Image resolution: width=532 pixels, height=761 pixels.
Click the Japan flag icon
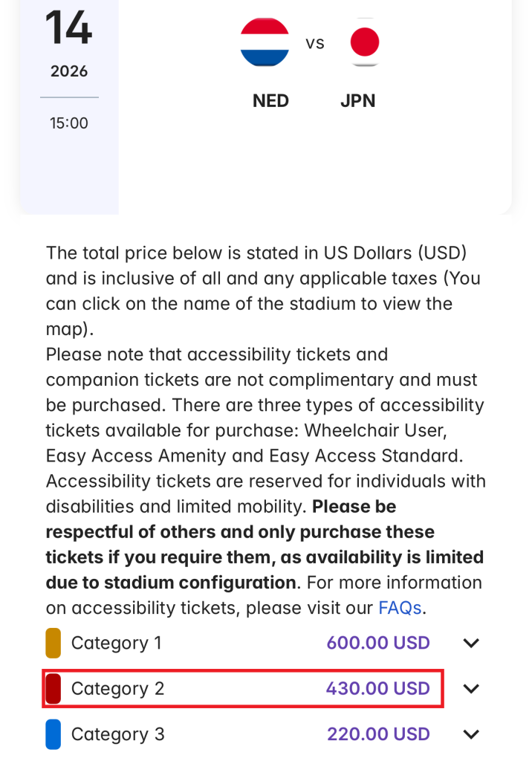point(364,42)
